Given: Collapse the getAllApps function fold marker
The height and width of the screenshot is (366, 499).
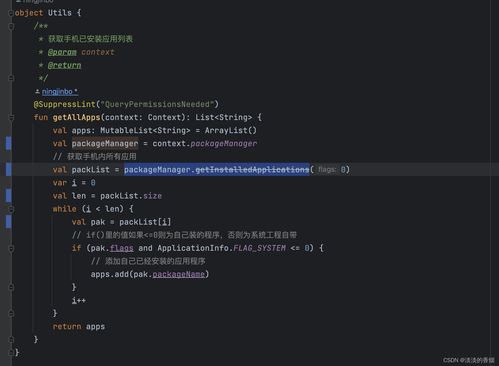Looking at the screenshot, I should pos(11,117).
